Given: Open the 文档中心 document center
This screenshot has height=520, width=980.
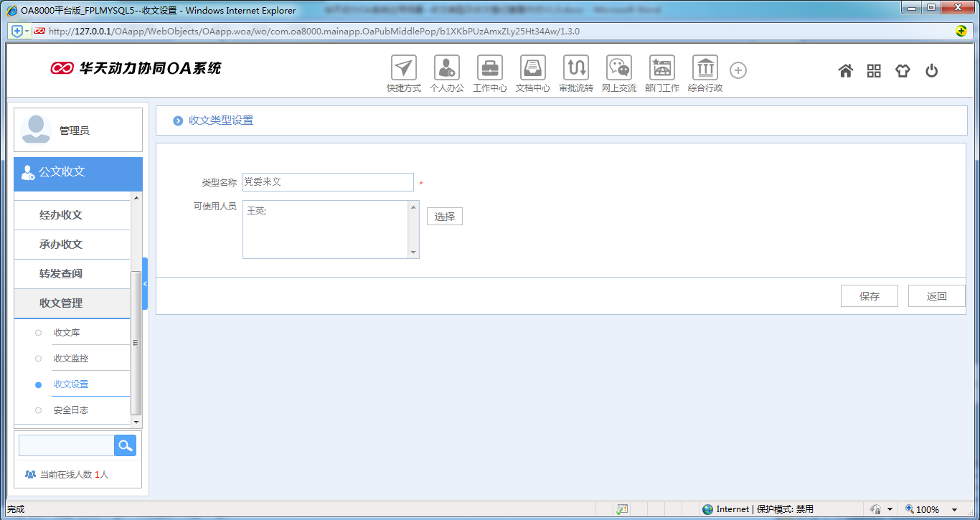Looking at the screenshot, I should coord(532,70).
